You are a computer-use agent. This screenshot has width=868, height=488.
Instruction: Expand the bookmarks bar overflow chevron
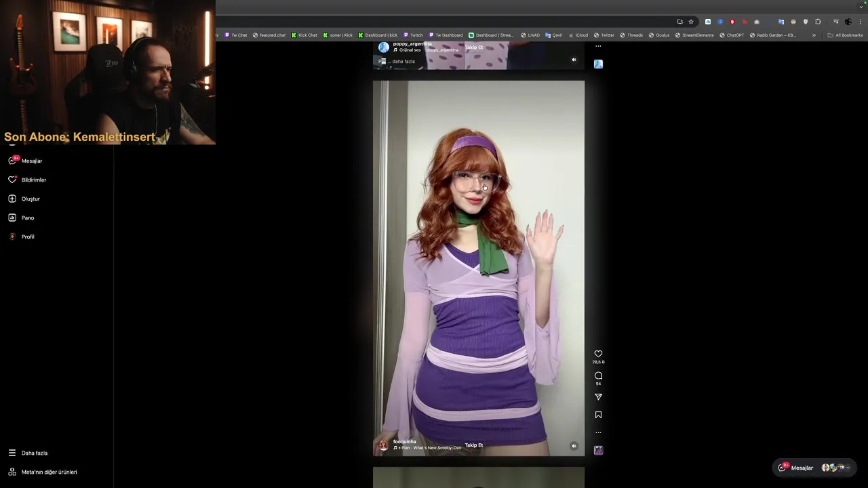(x=814, y=35)
